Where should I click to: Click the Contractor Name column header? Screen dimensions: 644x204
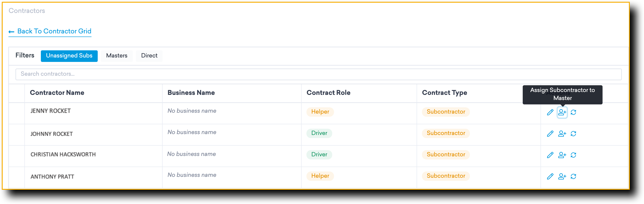[x=57, y=93]
